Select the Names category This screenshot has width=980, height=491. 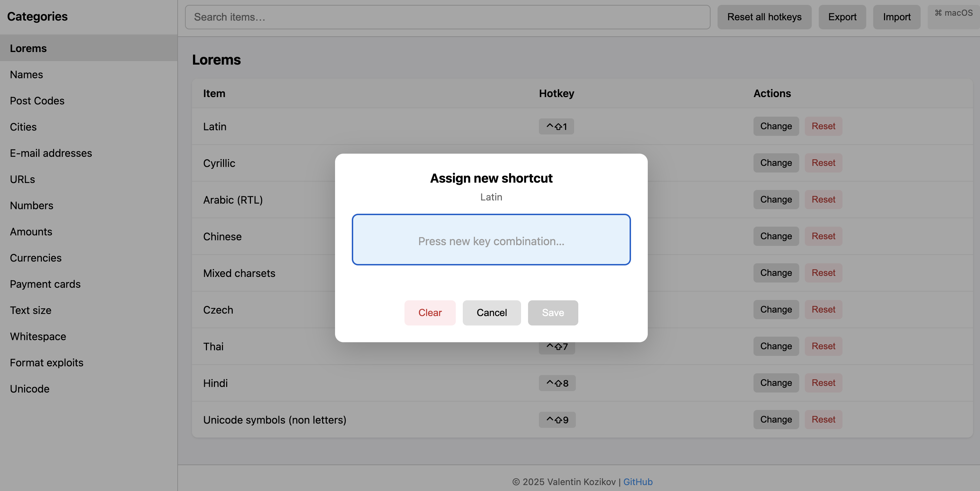click(26, 74)
